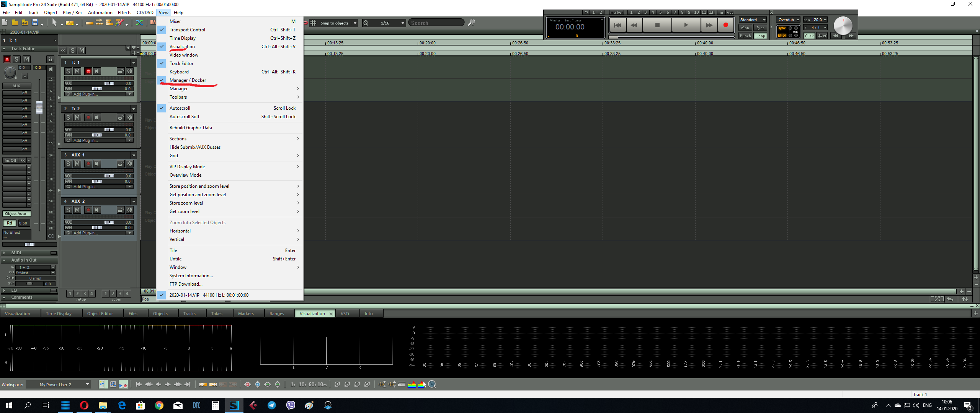Select the yellow curve automation tool icon
The width and height of the screenshot is (980, 413).
coord(70,23)
